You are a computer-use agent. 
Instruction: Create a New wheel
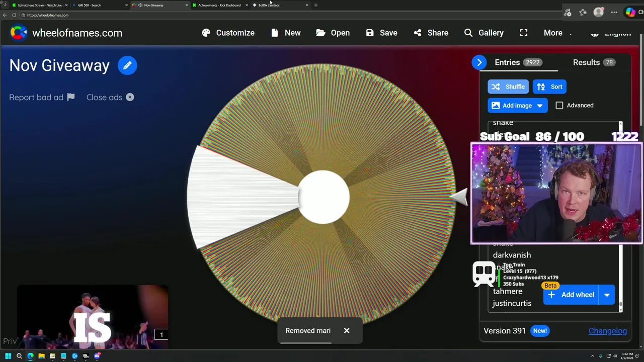click(285, 33)
